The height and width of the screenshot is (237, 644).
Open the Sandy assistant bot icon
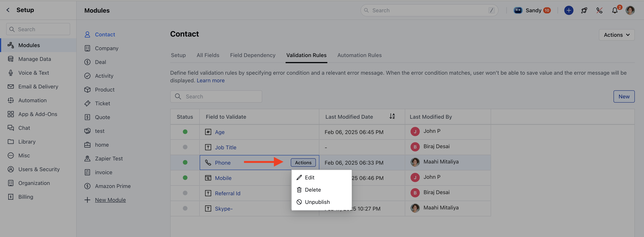518,10
